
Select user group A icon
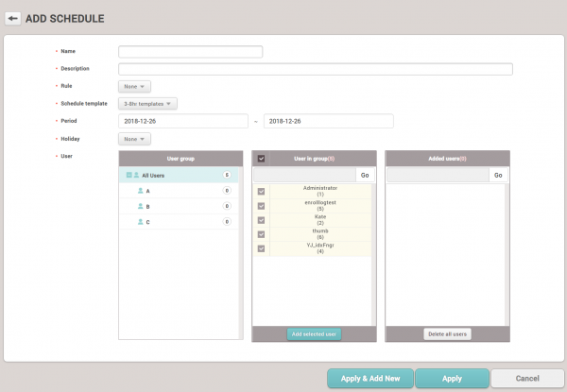pos(140,191)
